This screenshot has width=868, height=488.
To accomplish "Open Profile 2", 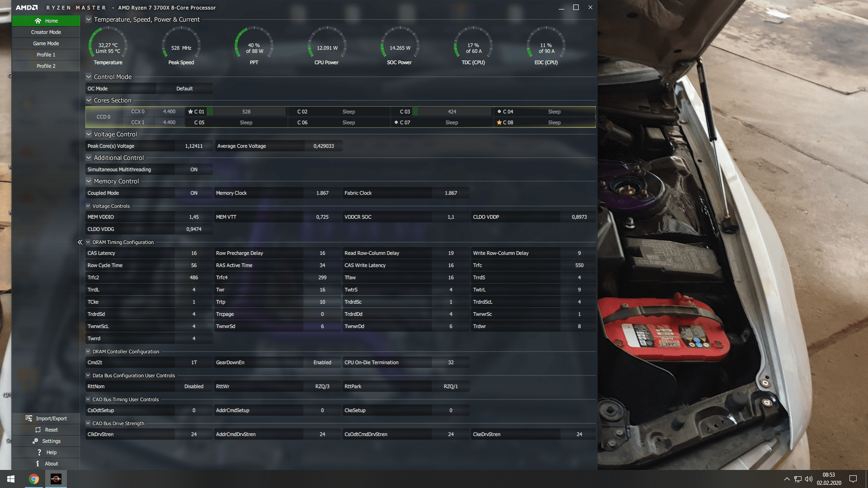I will pyautogui.click(x=46, y=66).
